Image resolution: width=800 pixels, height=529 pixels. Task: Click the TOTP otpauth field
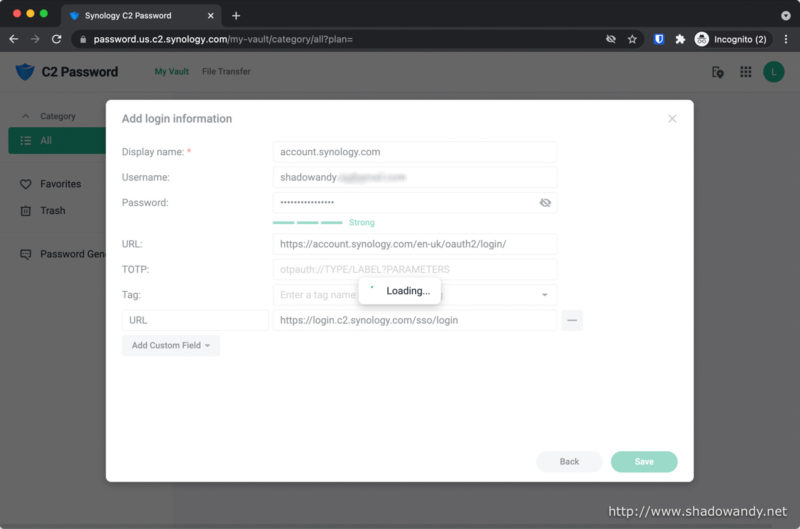[x=414, y=269]
